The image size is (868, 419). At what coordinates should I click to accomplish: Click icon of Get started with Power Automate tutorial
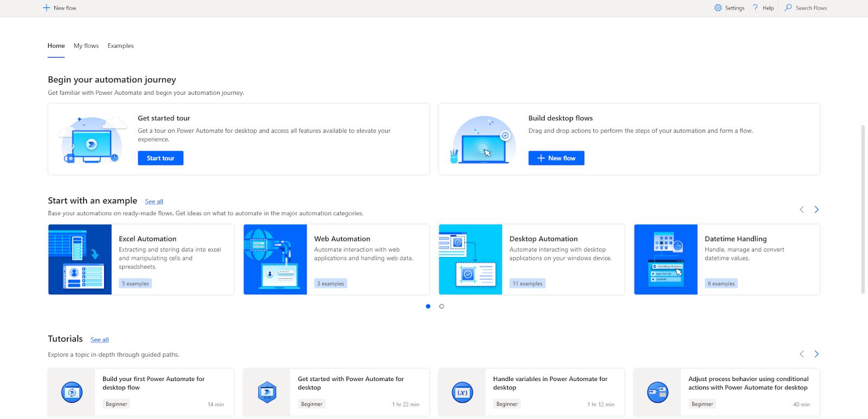click(267, 392)
